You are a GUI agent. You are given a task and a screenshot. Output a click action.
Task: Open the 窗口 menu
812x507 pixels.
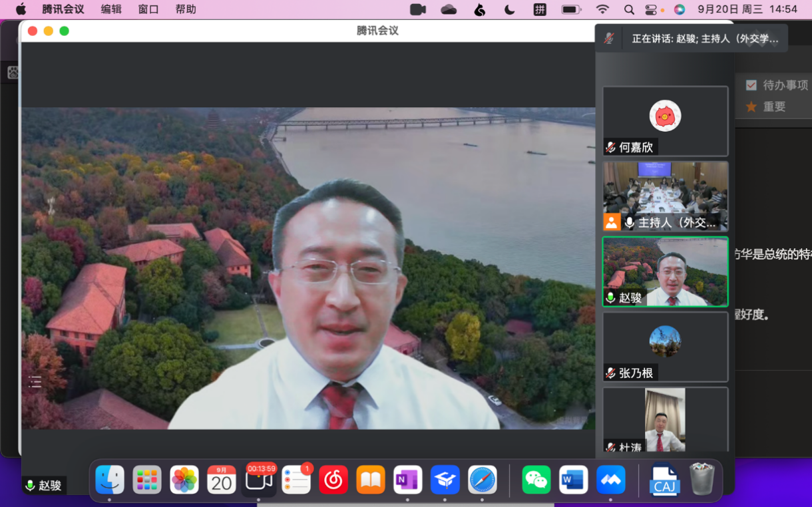pyautogui.click(x=148, y=9)
